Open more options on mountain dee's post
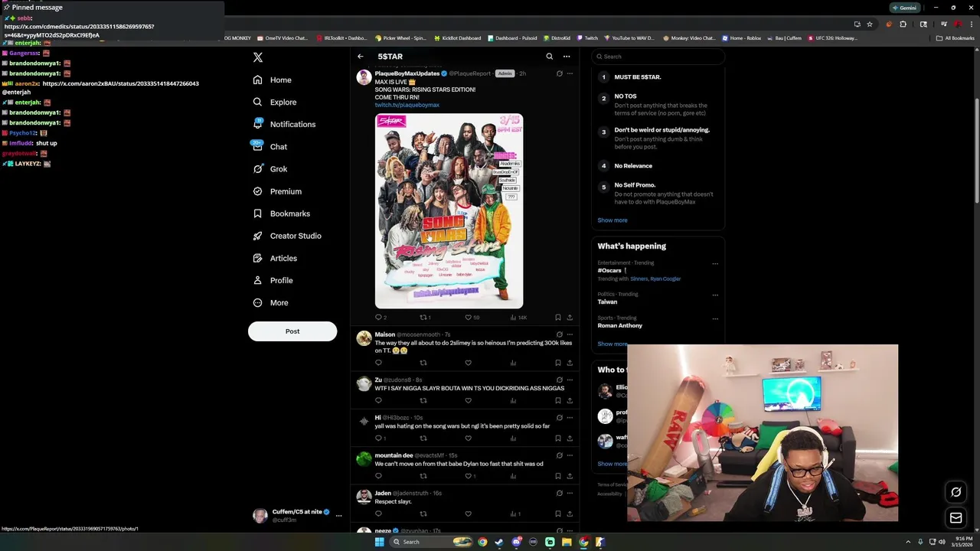 (x=570, y=455)
